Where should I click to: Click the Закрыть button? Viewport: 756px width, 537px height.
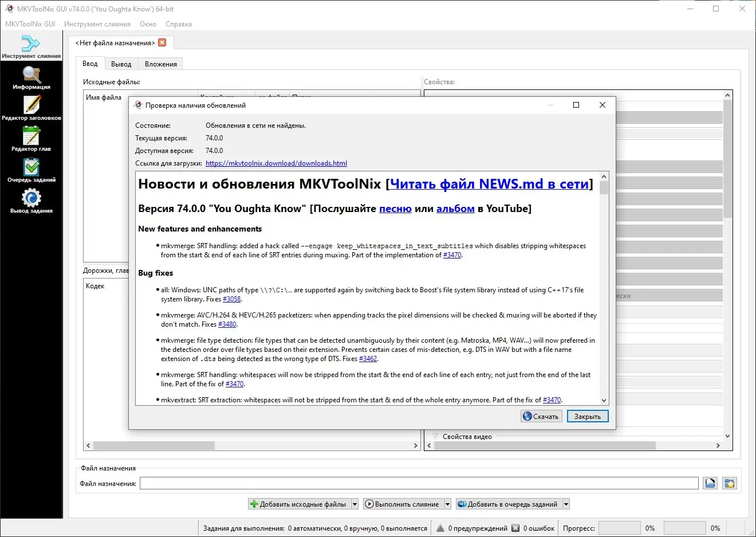click(x=588, y=417)
